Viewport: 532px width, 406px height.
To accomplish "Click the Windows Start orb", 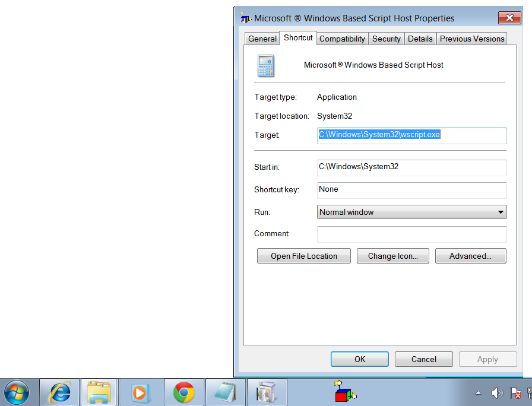I will [x=18, y=392].
